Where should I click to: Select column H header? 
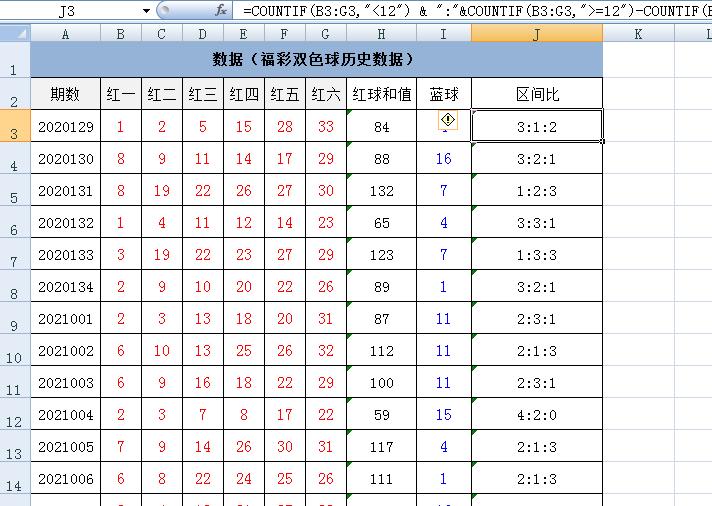[381, 34]
